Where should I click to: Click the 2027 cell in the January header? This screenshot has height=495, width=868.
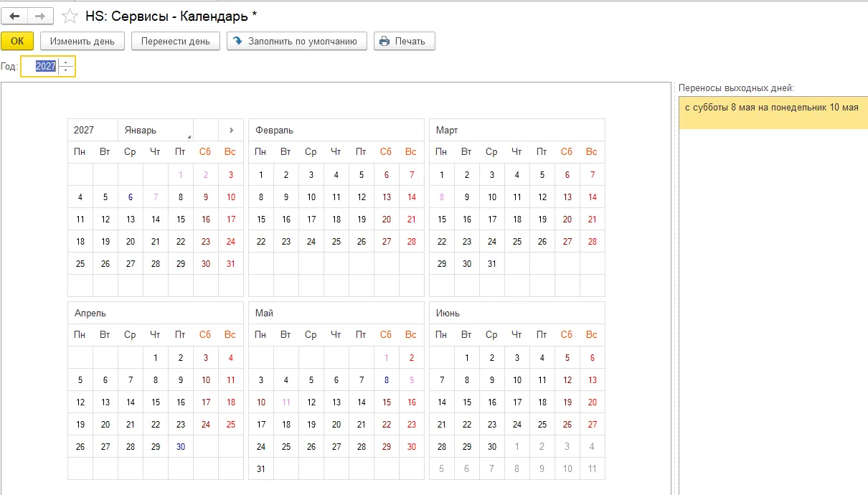[93, 130]
